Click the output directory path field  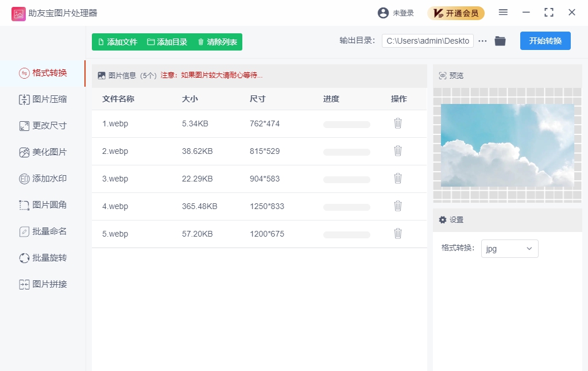tap(427, 41)
